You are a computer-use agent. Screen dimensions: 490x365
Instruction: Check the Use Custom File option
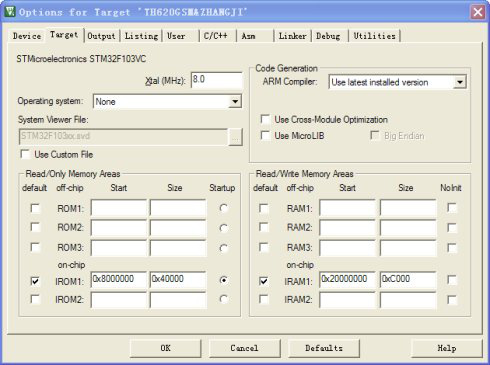click(25, 154)
